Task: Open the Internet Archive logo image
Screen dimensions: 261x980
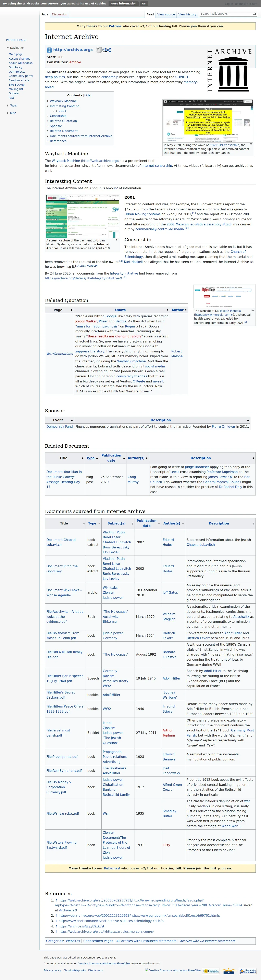Action: coord(230,70)
